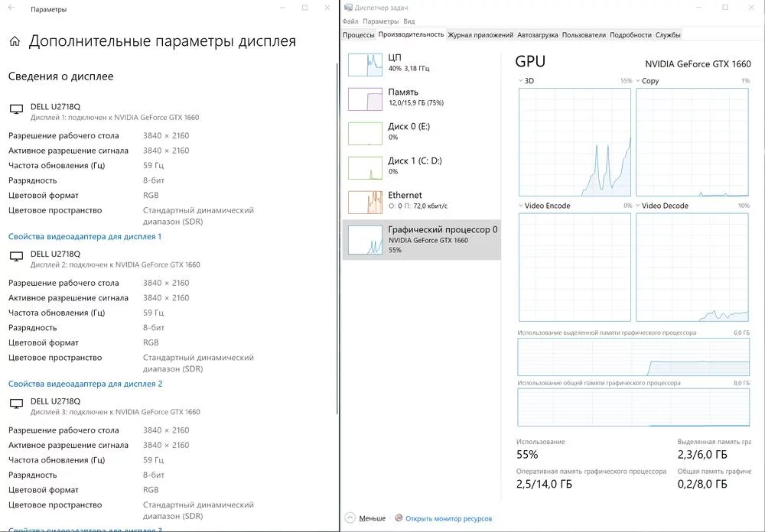Click the Дополнительные параметры дисплея title
Screen dimensions: 765x532
click(x=162, y=41)
